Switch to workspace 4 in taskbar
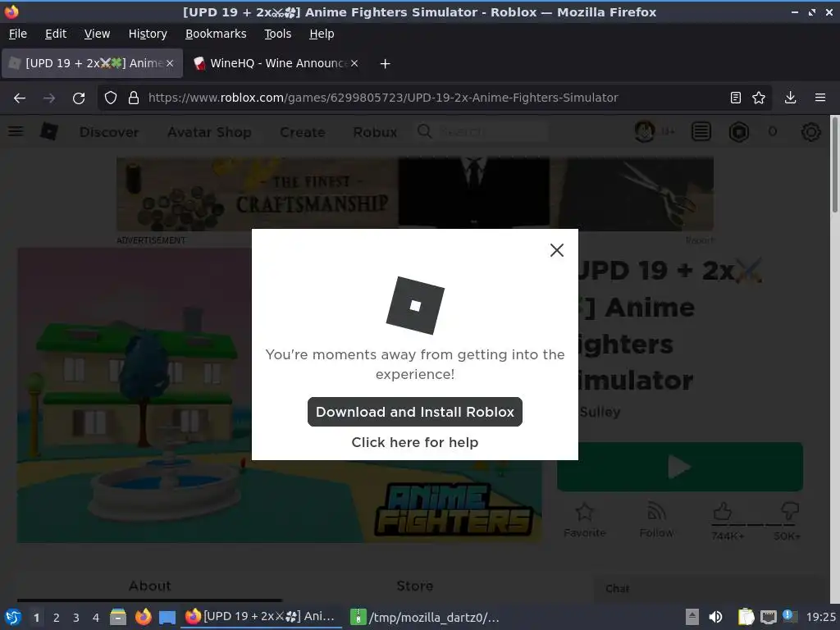The width and height of the screenshot is (840, 630). point(96,618)
